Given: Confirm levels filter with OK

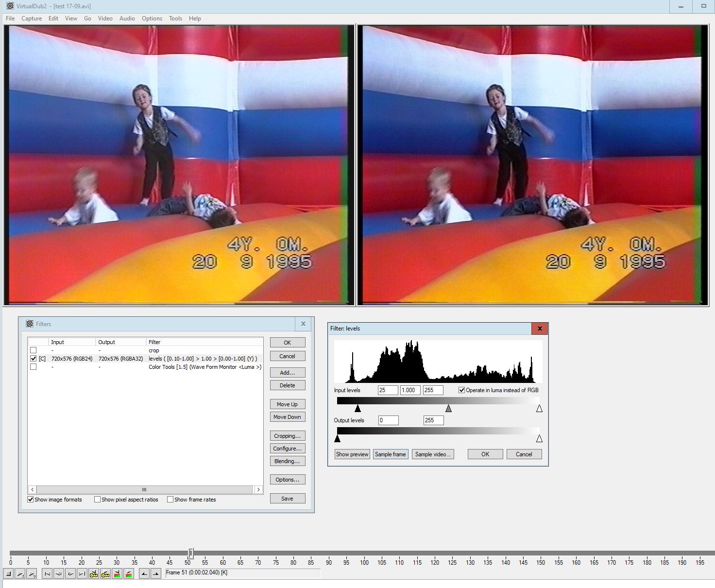Looking at the screenshot, I should 485,454.
